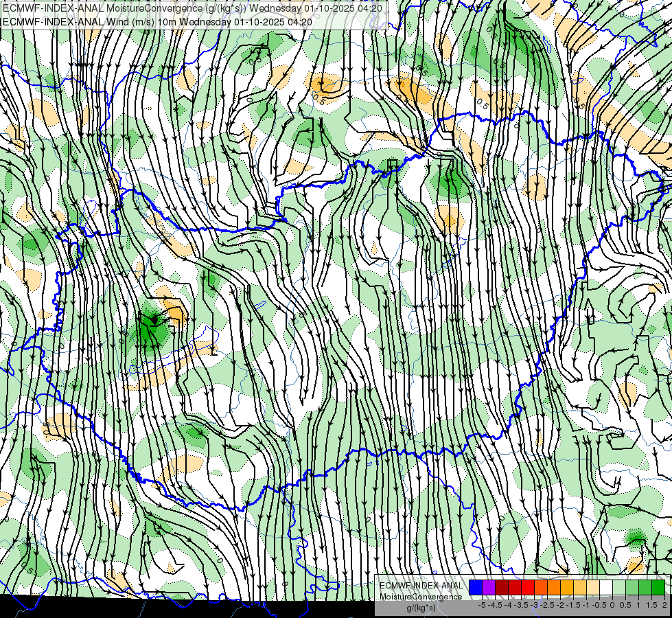Image resolution: width=672 pixels, height=618 pixels.
Task: Choose the amber swatch between -2 and -1.5
Action: pos(567,588)
